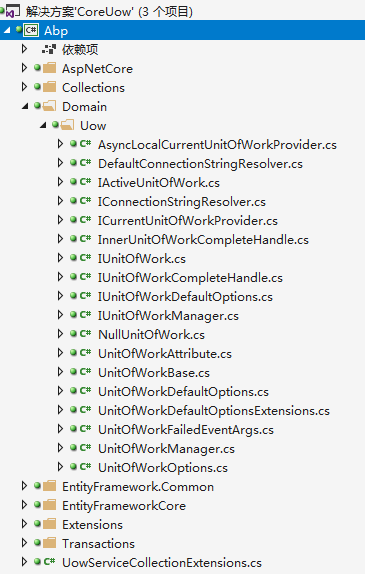Select the Abp project name
Image resolution: width=365 pixels, height=574 pixels.
pyautogui.click(x=56, y=31)
